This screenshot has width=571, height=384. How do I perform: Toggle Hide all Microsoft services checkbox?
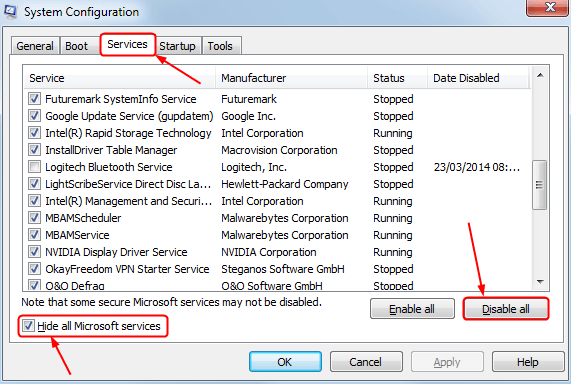click(x=28, y=326)
